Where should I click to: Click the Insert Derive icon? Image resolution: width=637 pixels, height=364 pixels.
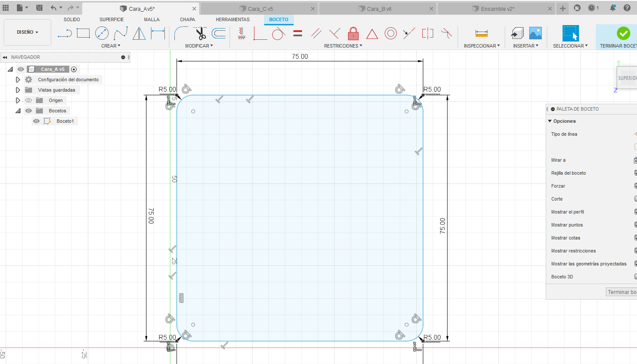517,33
